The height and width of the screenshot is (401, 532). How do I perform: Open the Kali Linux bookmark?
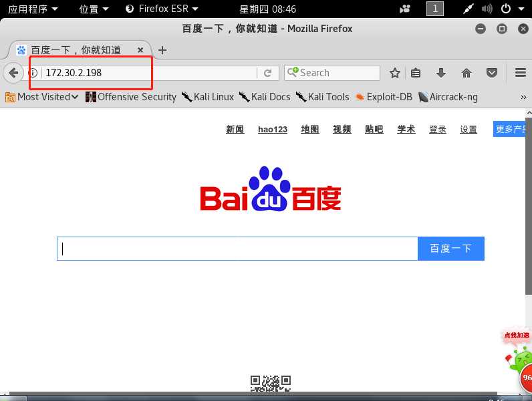(x=208, y=97)
